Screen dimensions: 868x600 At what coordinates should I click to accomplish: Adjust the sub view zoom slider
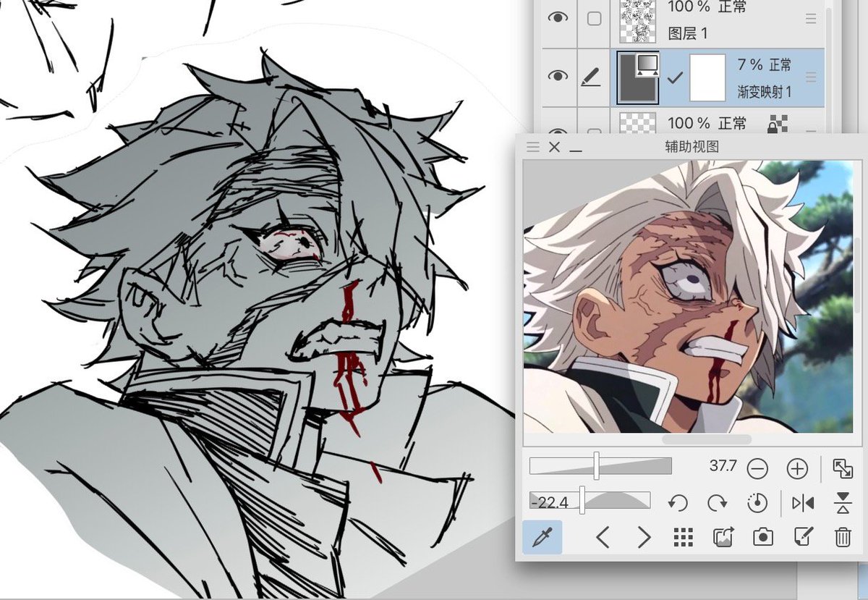pyautogui.click(x=600, y=466)
